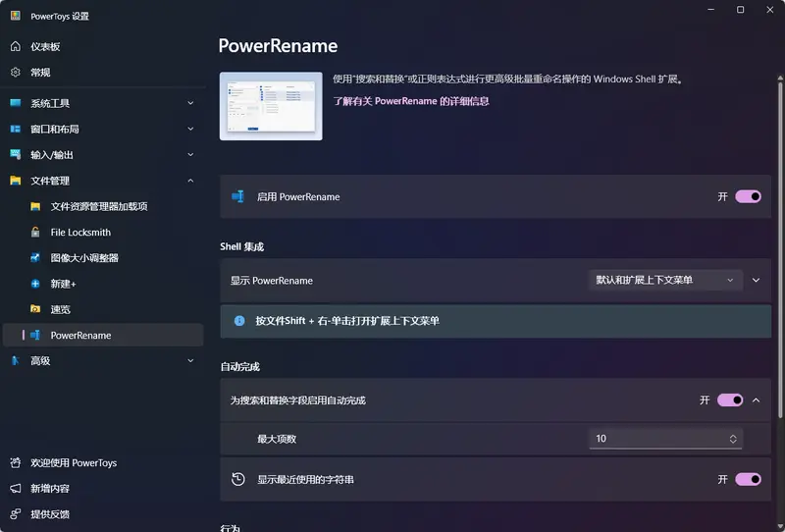Click the PowerRename icon in sidebar

pos(35,335)
